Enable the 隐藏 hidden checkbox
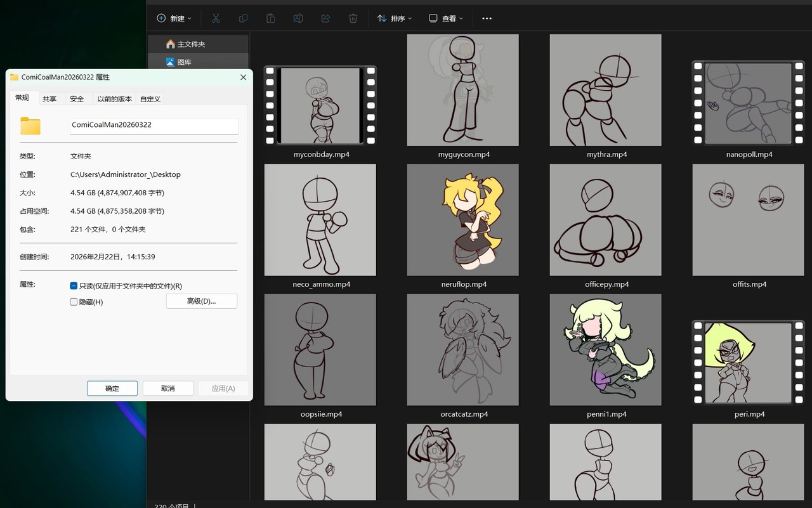Screen dimensions: 812x508 pyautogui.click(x=74, y=302)
